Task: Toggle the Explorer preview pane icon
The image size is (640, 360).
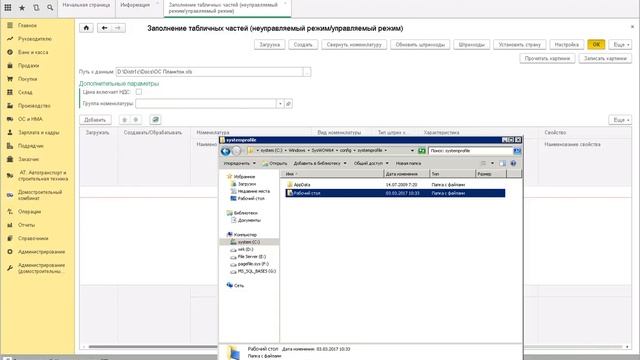Action: click(x=502, y=163)
